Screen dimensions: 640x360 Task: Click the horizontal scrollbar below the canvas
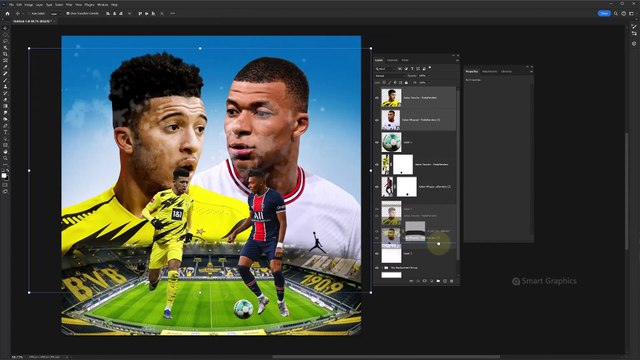click(x=386, y=357)
